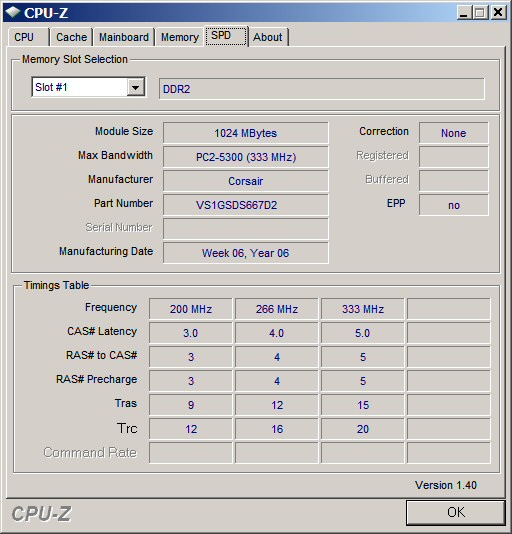Click the OK button
This screenshot has width=512, height=534.
[455, 512]
